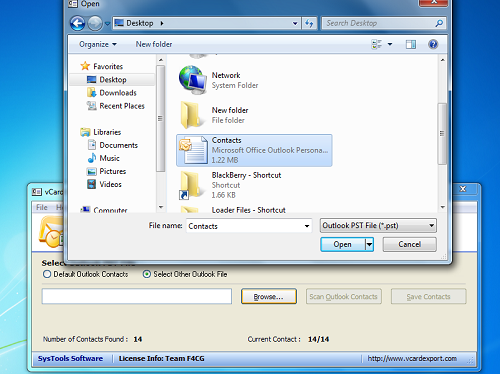Click the PST path text box
This screenshot has height=374, width=500.
click(137, 296)
